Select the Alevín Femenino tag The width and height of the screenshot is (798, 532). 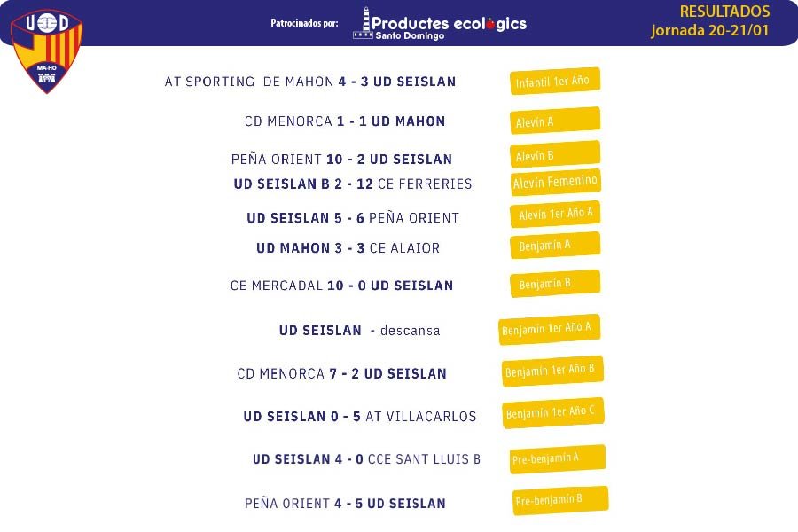coord(555,183)
